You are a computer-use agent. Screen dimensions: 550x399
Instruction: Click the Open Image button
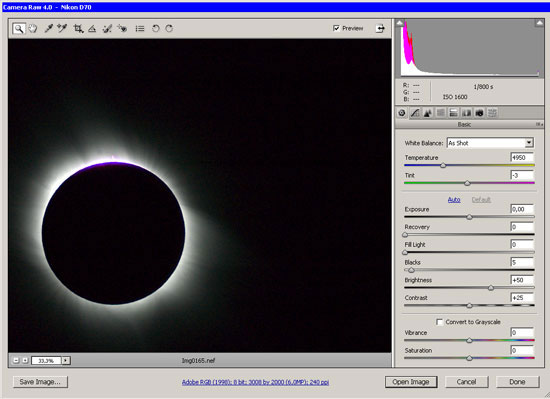point(411,382)
